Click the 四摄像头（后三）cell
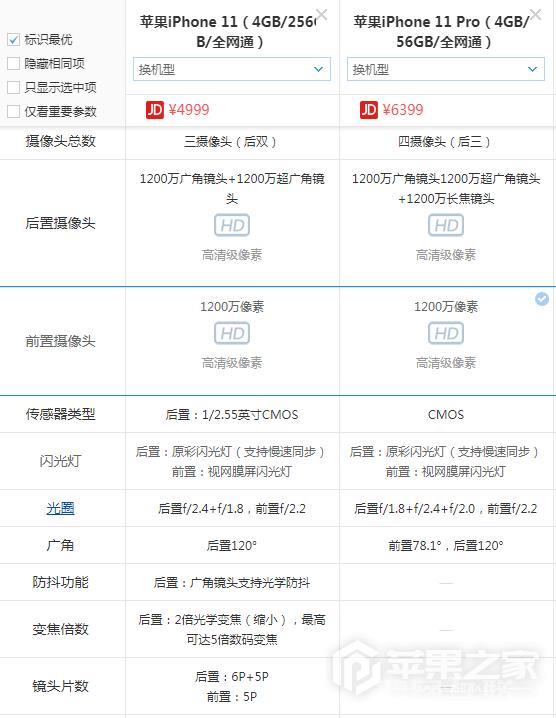This screenshot has height=718, width=556. coord(446,142)
